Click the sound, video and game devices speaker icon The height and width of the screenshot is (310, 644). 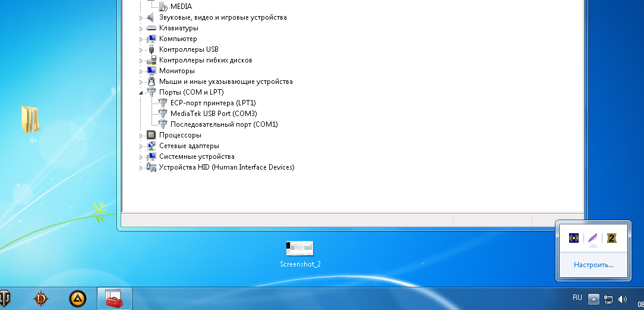point(151,17)
